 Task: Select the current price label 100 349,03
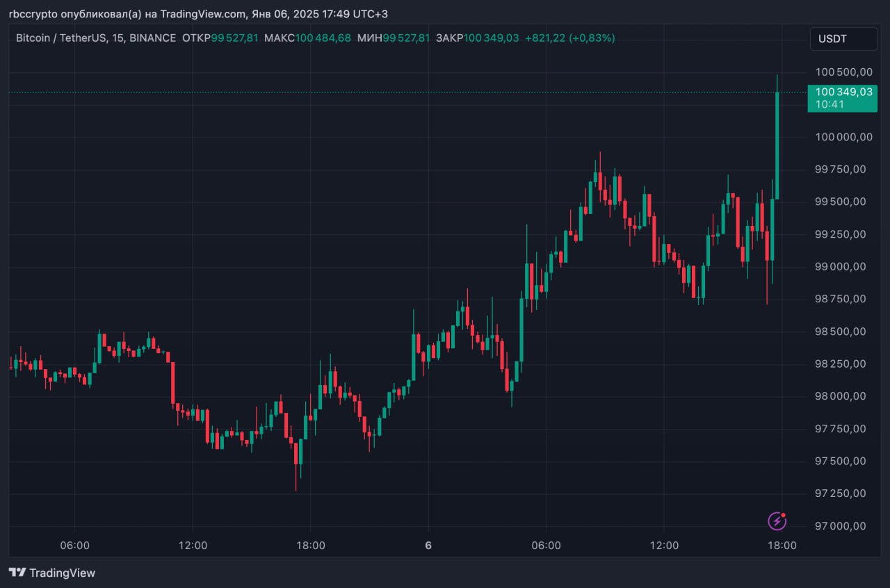843,98
